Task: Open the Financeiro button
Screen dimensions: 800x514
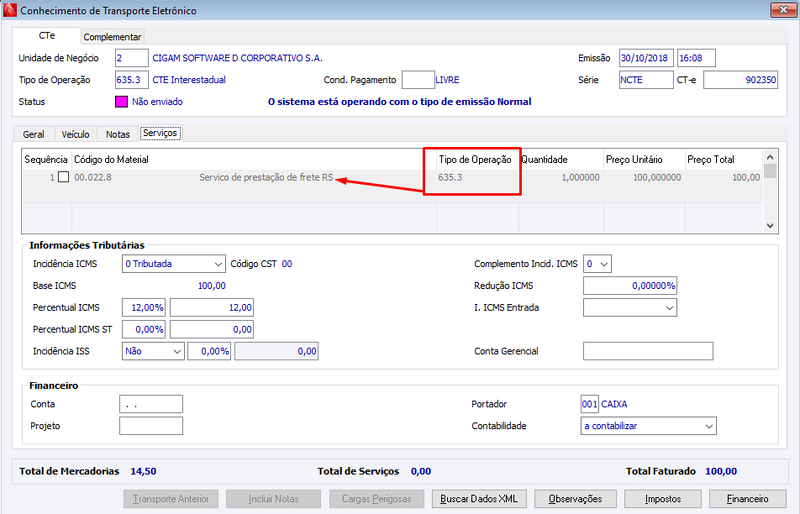Action: coord(747,499)
